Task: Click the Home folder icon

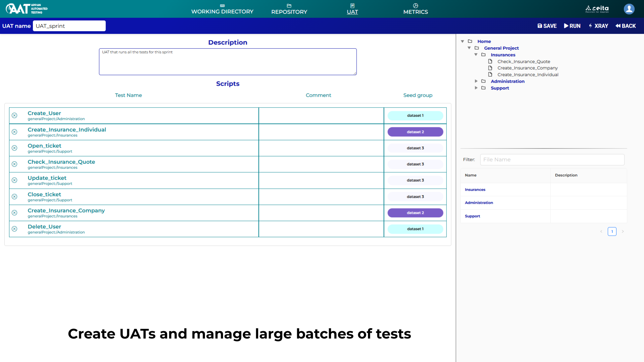Action: [470, 41]
